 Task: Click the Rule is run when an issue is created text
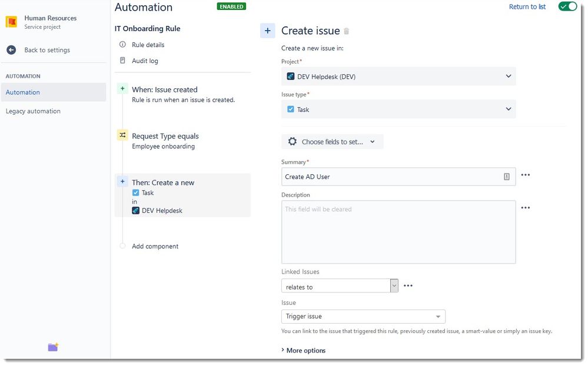point(184,100)
